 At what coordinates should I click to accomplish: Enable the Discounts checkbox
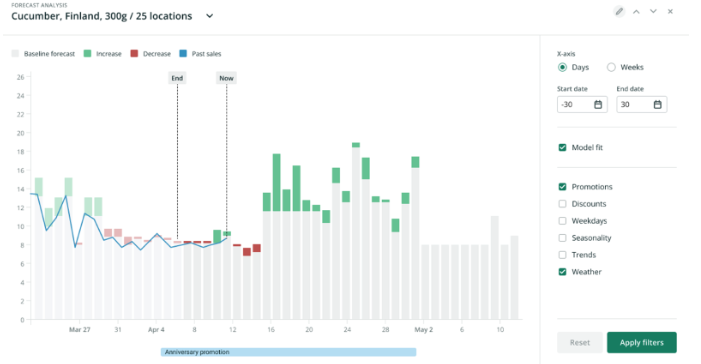tap(562, 204)
